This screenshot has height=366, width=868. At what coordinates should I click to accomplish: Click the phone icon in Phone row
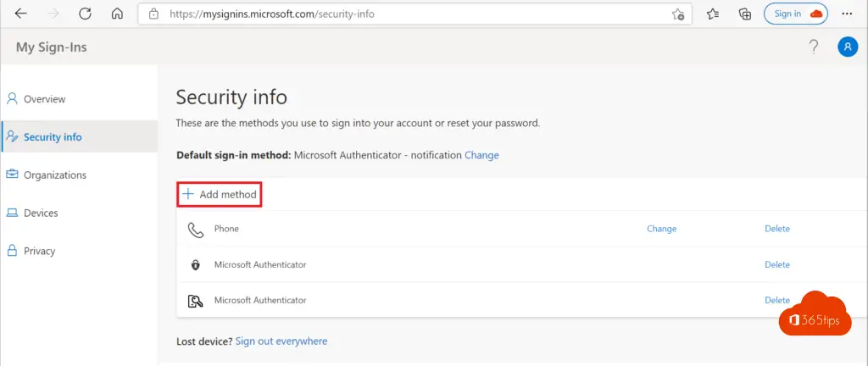click(196, 230)
